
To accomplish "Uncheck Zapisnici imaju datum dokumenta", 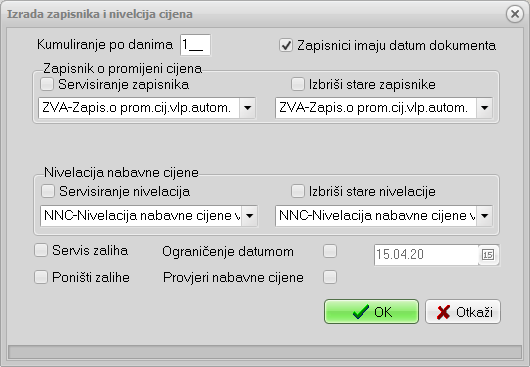I will tap(286, 45).
